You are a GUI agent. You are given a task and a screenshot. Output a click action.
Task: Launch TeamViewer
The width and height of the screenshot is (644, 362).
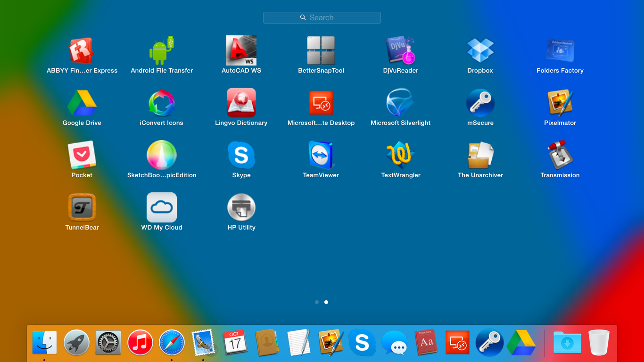pyautogui.click(x=321, y=156)
